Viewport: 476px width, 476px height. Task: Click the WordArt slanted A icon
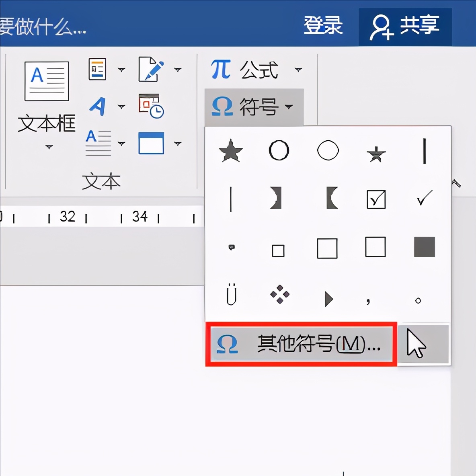click(x=98, y=107)
